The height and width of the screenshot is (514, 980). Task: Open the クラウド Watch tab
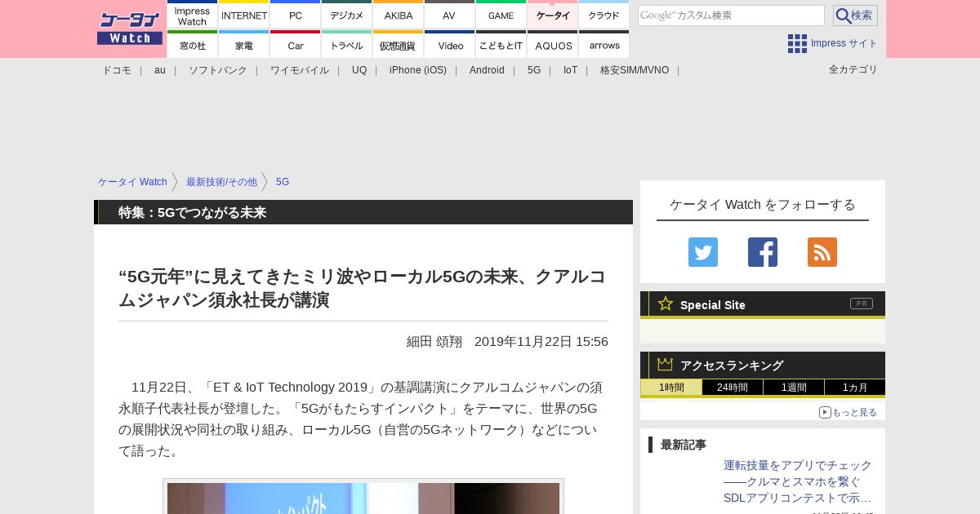(x=604, y=15)
